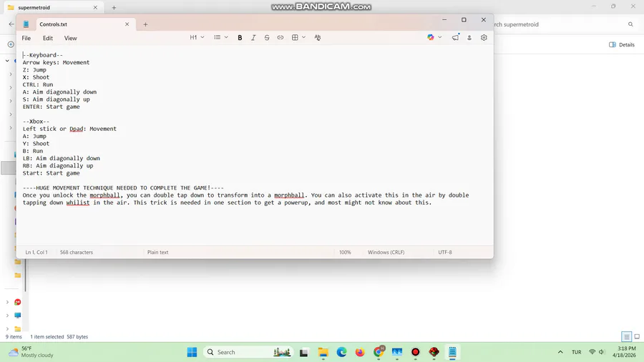Open the Edit menu
The height and width of the screenshot is (362, 644).
tap(48, 38)
